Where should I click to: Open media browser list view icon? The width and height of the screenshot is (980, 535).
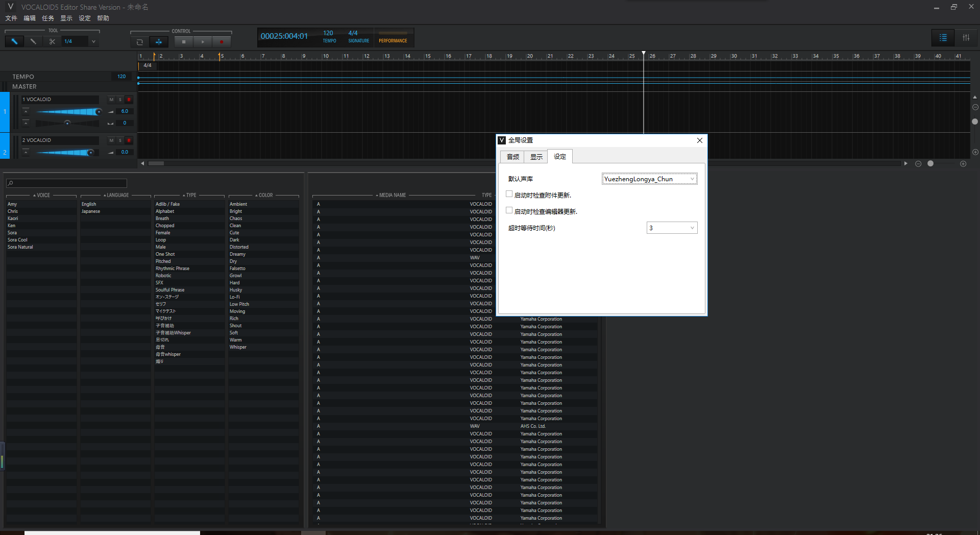pos(943,38)
